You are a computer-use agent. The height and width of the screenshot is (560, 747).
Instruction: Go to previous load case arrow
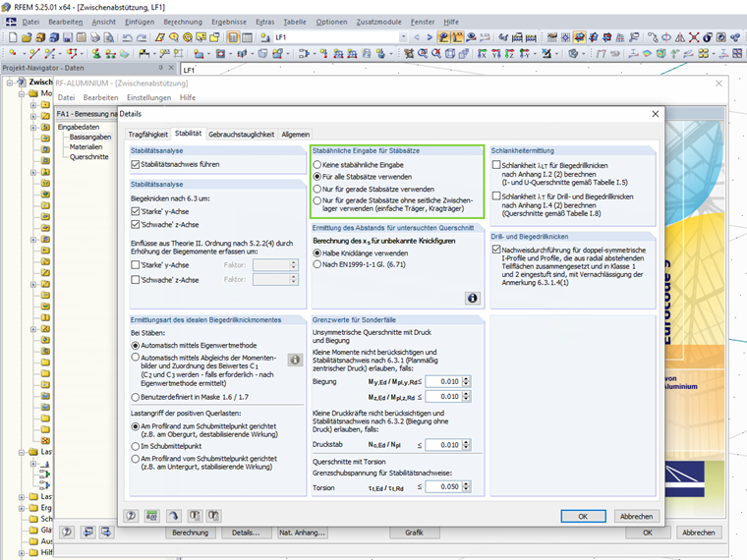[417, 37]
